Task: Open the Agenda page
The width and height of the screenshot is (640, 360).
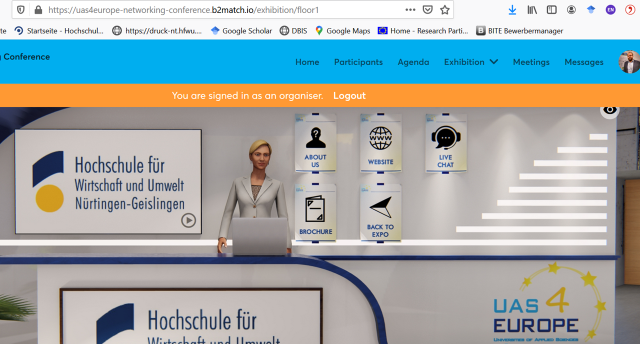Action: click(x=413, y=62)
